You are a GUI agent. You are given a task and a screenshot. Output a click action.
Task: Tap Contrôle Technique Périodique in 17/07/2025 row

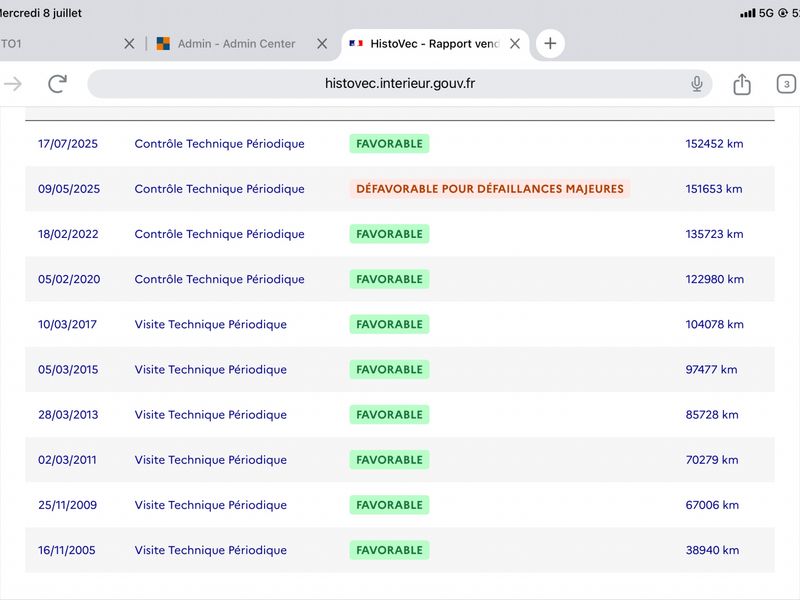(x=219, y=144)
